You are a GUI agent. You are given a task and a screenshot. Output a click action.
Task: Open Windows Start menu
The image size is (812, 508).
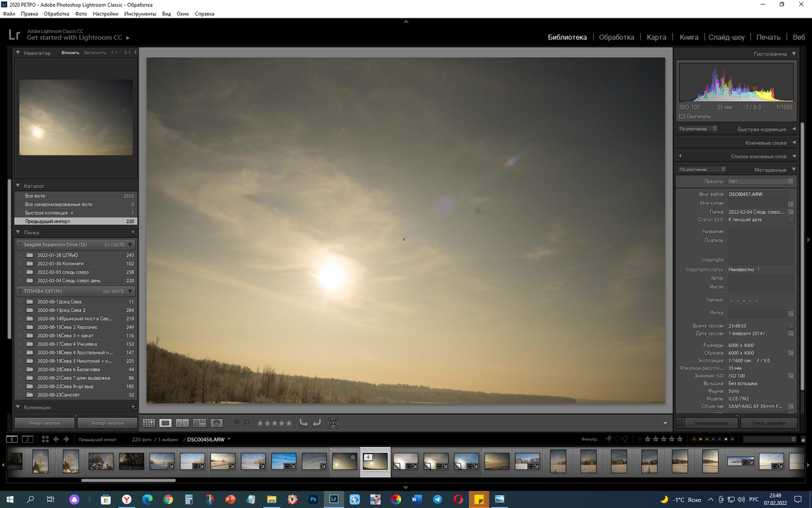point(11,500)
